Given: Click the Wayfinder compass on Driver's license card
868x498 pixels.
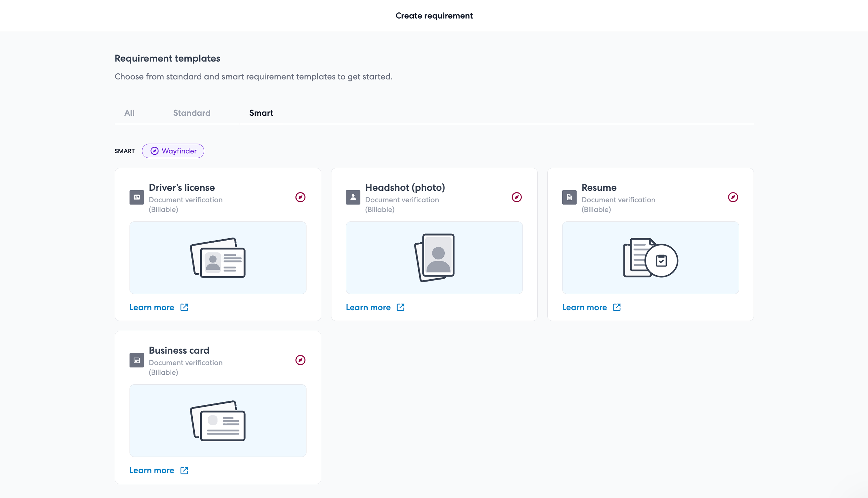Looking at the screenshot, I should click(300, 197).
